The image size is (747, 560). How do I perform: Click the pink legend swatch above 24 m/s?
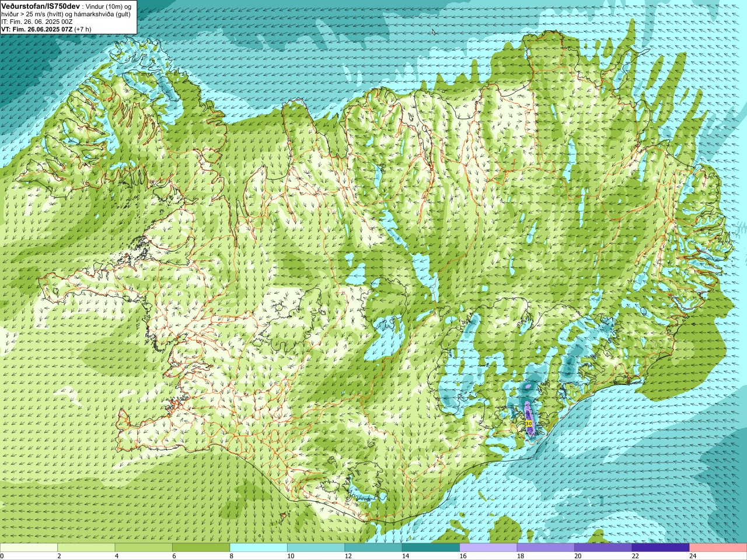click(718, 548)
